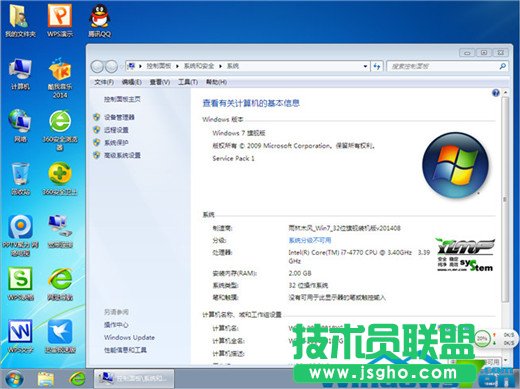Expand the arrow after 系统和安全 breadcrumb
This screenshot has width=520, height=389.
[x=220, y=66]
